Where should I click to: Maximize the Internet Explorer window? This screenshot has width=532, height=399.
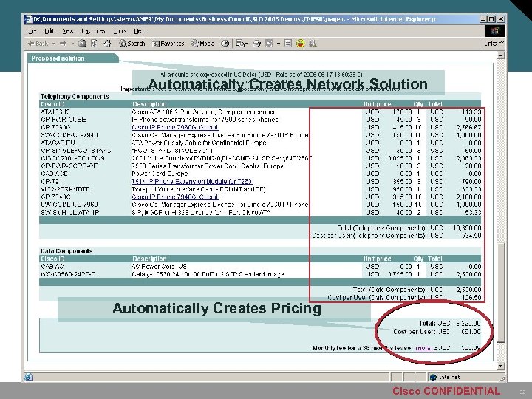[x=491, y=19]
